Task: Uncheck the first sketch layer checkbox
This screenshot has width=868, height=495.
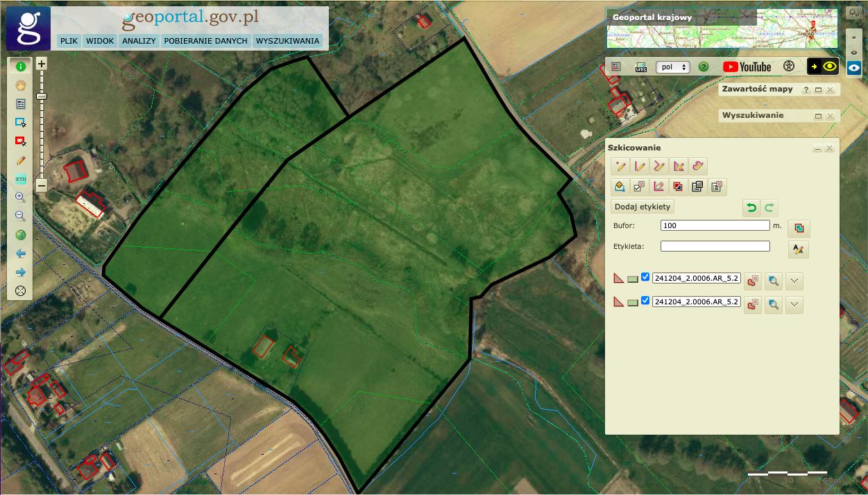Action: pos(645,278)
